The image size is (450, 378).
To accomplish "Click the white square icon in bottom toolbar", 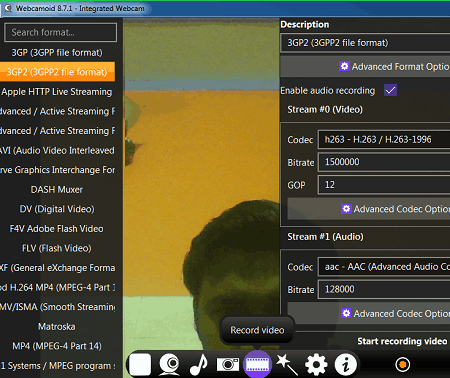I will (x=140, y=364).
